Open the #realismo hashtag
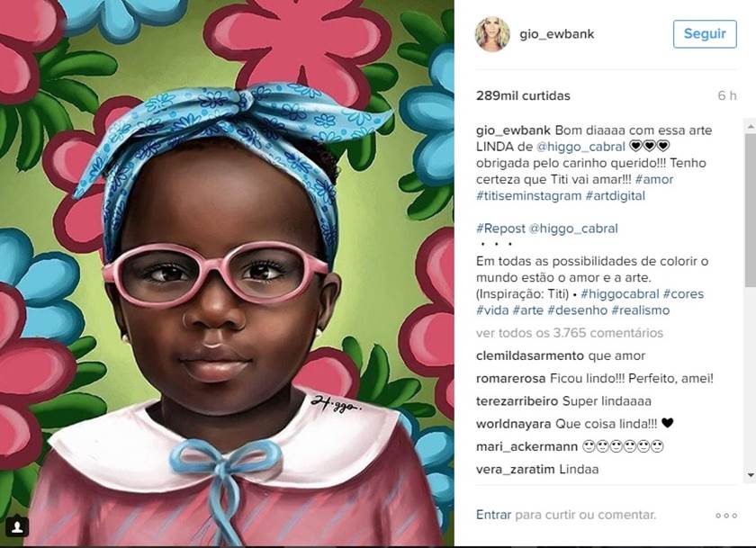This screenshot has height=548, width=756. coord(640,310)
